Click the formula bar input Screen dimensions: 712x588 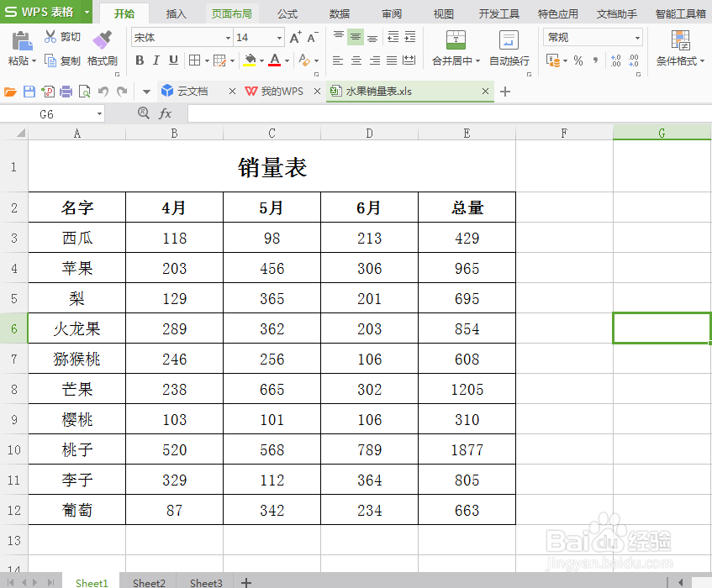coord(450,113)
